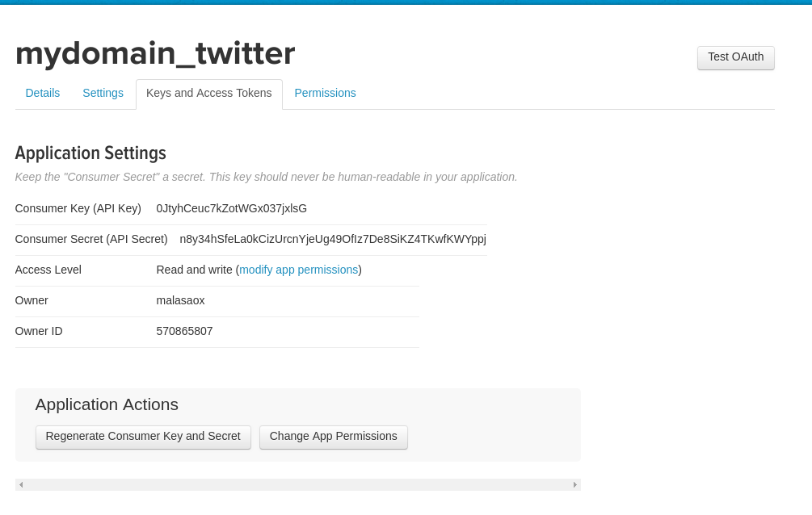Follow the modify app permissions link
This screenshot has width=812, height=515.
click(x=299, y=270)
